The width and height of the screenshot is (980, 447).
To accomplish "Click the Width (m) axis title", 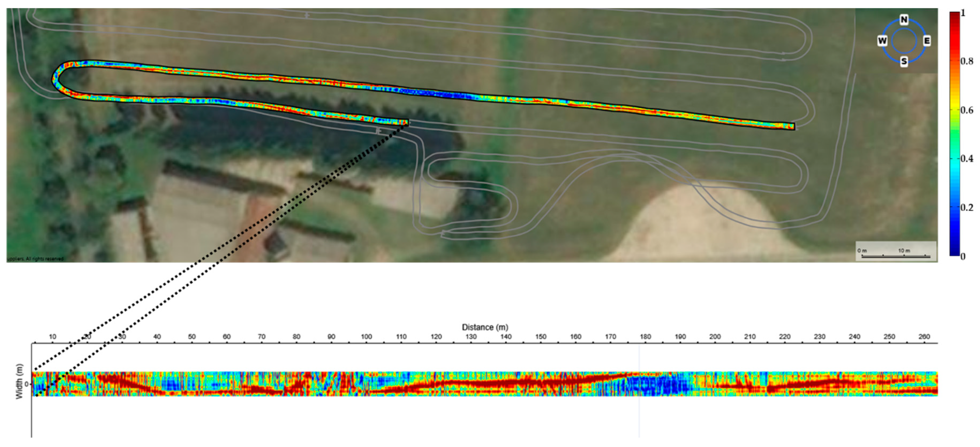I will 19,381.
